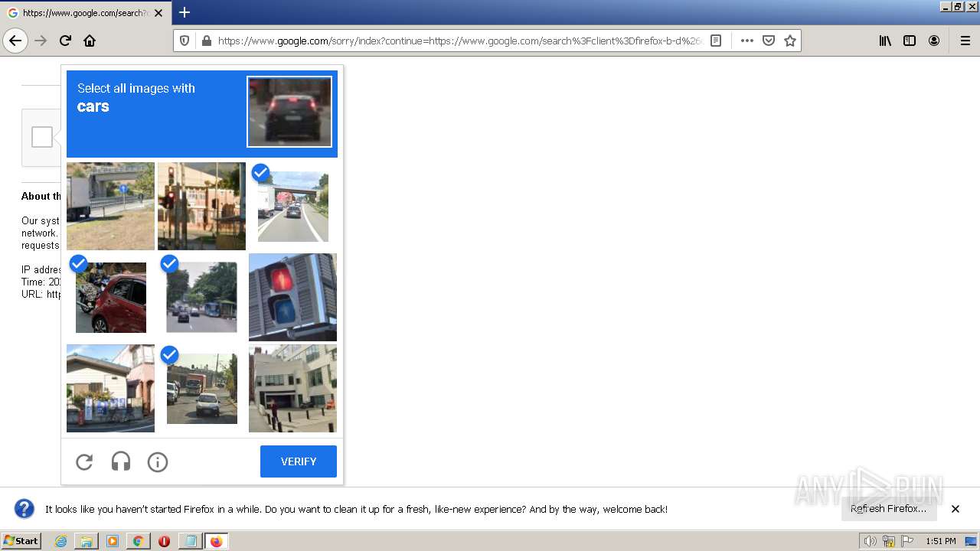
Task: Get a new captcha challenge
Action: tap(84, 461)
